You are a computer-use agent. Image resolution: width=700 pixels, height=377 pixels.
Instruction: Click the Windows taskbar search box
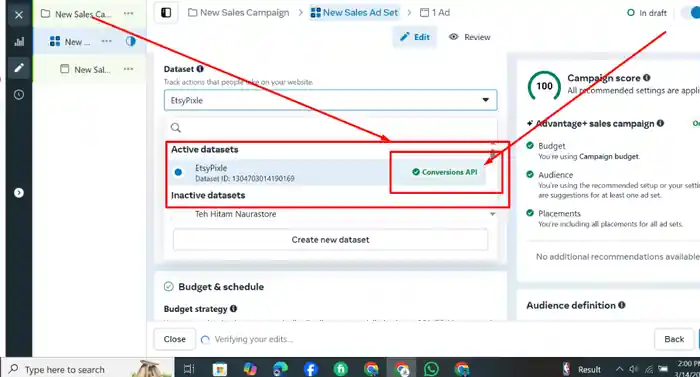point(89,369)
